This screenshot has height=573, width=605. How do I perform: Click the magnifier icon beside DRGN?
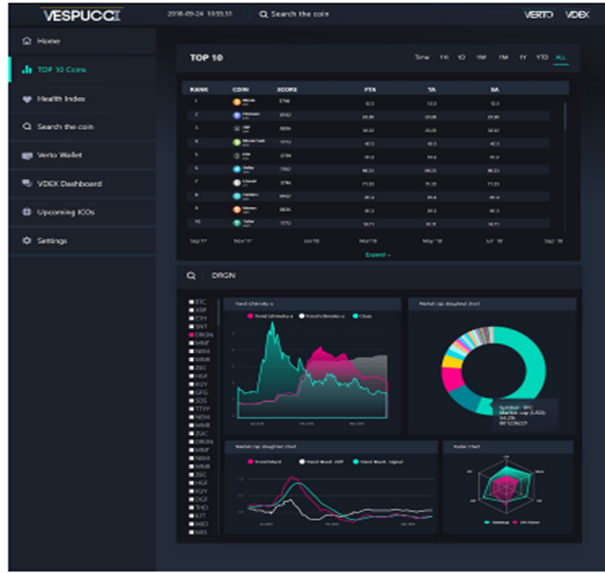click(191, 276)
